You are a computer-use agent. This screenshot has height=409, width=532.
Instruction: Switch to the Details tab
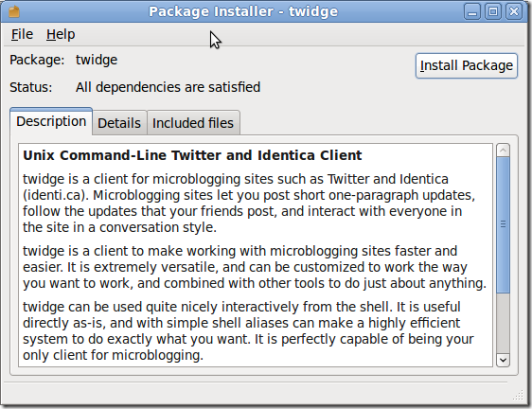[119, 123]
